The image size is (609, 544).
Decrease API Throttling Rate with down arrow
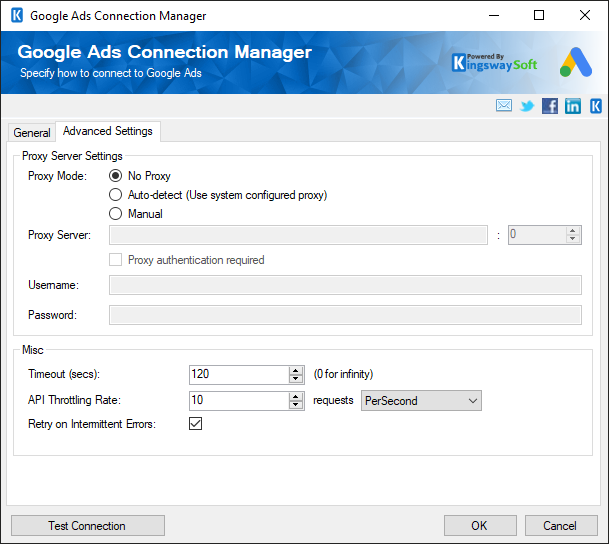pyautogui.click(x=296, y=405)
